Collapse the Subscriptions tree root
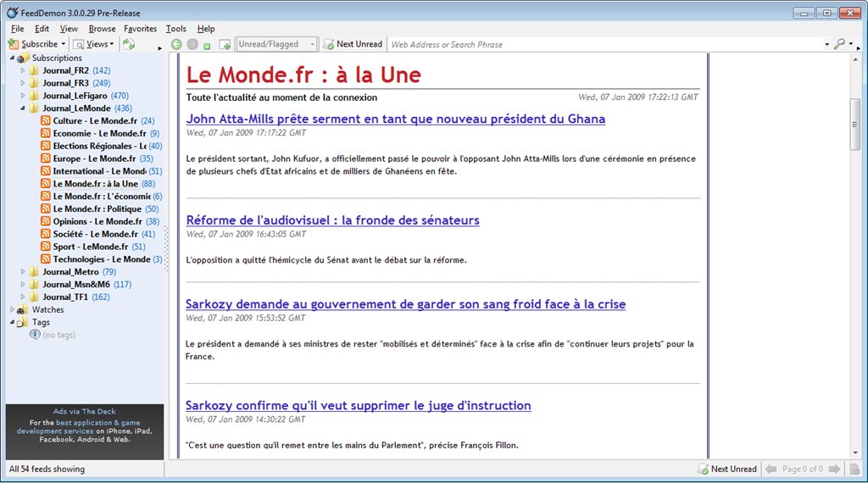The width and height of the screenshot is (868, 483). click(x=12, y=58)
